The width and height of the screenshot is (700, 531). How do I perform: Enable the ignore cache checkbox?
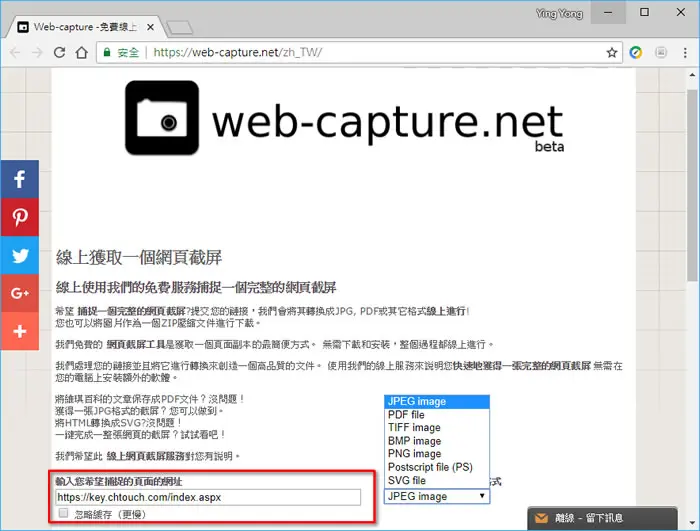63,513
